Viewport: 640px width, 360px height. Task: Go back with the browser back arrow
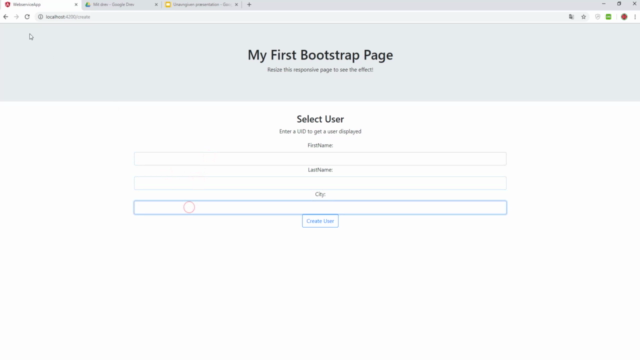tap(6, 17)
